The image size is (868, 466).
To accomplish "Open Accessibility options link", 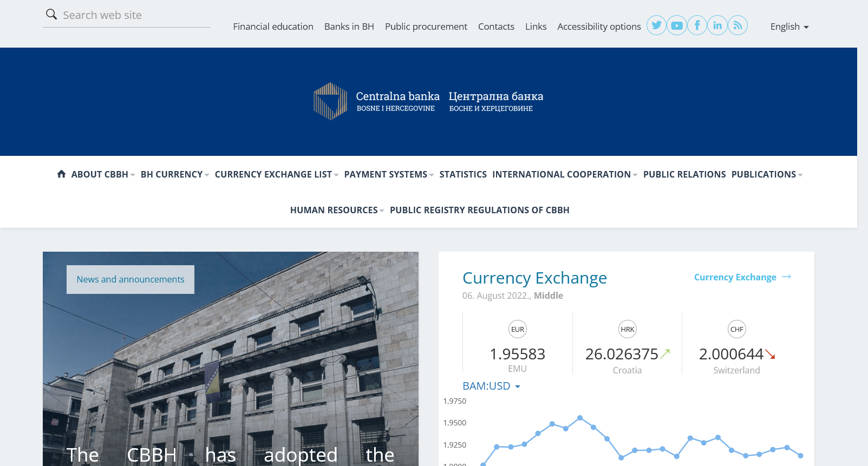I will [x=599, y=27].
